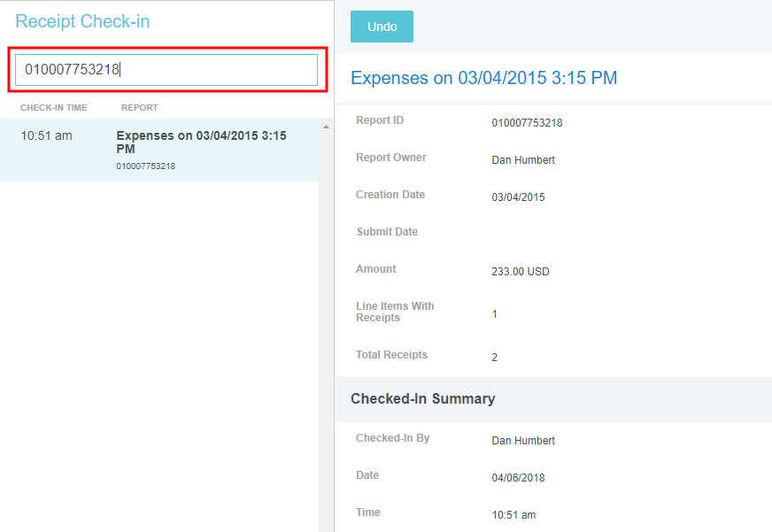Click the Undo button
This screenshot has height=532, width=772.
coord(382,27)
